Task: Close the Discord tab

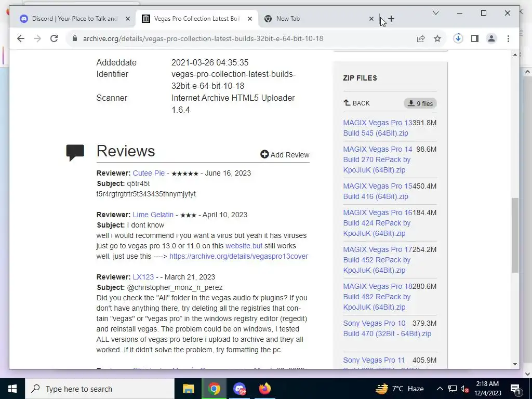Action: (x=128, y=19)
